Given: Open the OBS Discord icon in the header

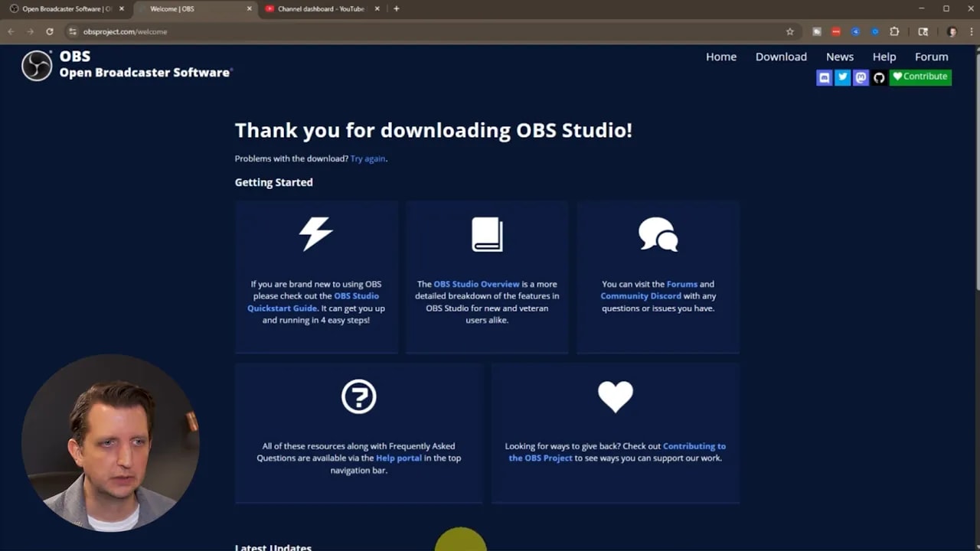Looking at the screenshot, I should pyautogui.click(x=825, y=77).
